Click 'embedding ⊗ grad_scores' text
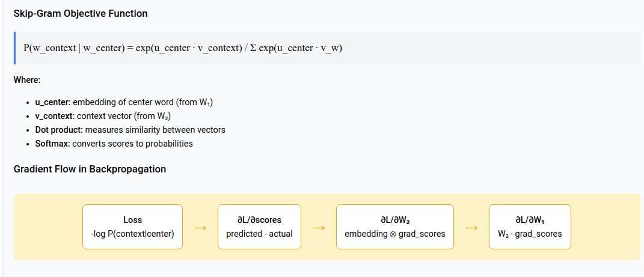 click(x=395, y=234)
